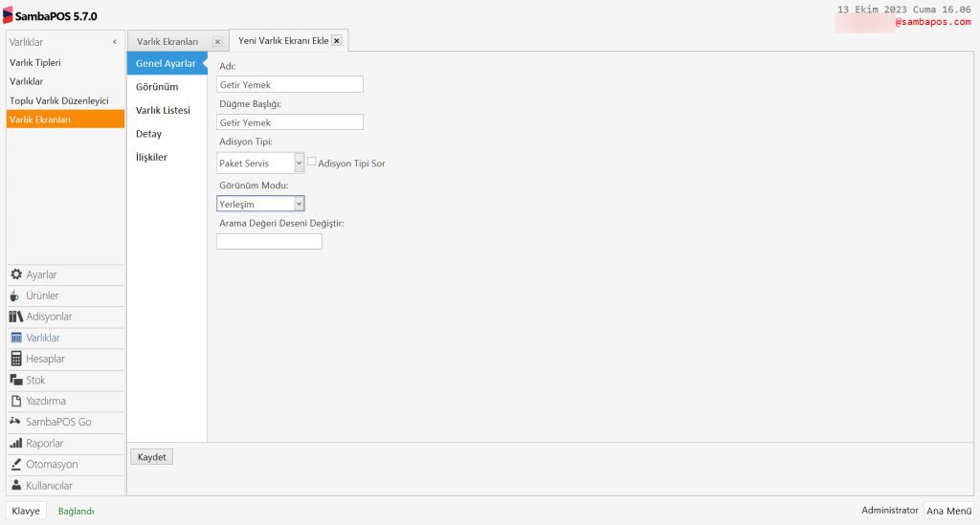Collapse the Varlıklar panel chevron
The image size is (980, 525).
(115, 42)
